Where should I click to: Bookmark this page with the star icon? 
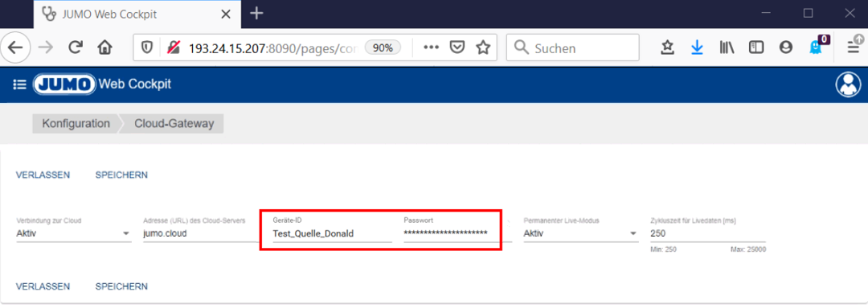click(483, 47)
